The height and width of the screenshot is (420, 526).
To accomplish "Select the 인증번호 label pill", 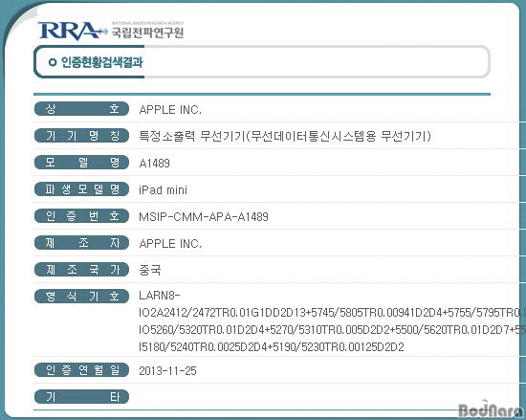I will point(81,216).
